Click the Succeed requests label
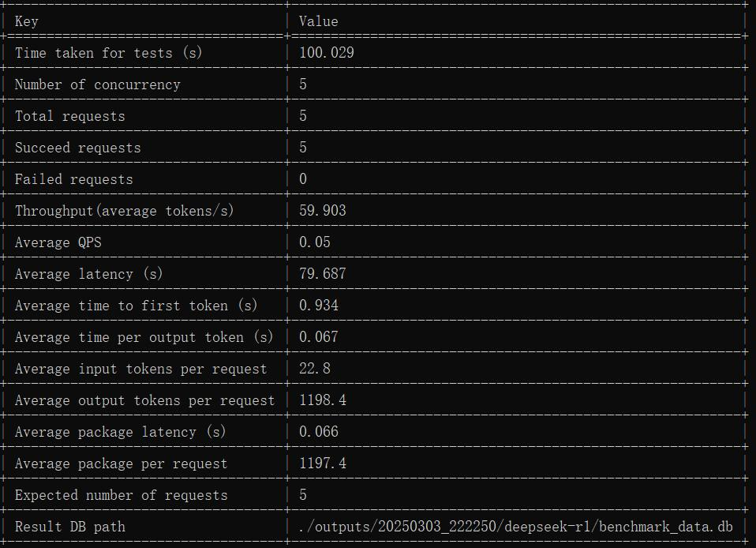 click(x=78, y=148)
